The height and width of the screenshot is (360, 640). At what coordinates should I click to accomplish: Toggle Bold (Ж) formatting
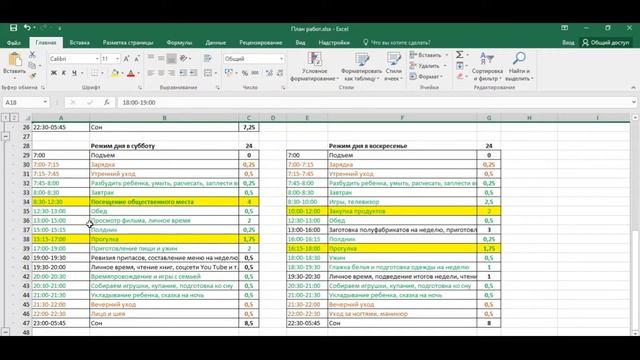click(53, 73)
